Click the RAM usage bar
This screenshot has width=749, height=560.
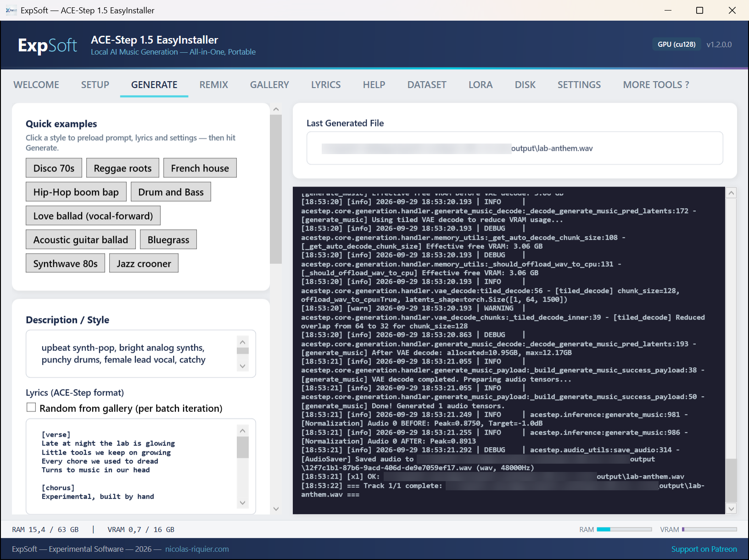point(624,529)
